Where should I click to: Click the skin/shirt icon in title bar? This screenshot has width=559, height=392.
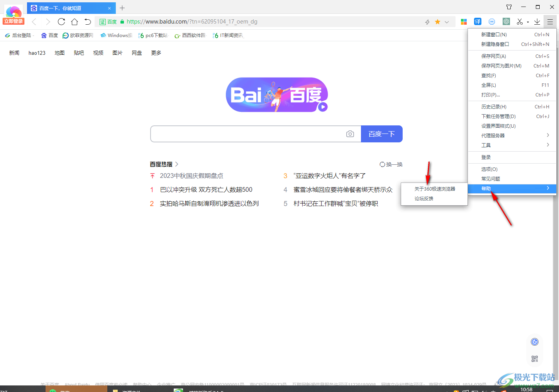pyautogui.click(x=509, y=7)
